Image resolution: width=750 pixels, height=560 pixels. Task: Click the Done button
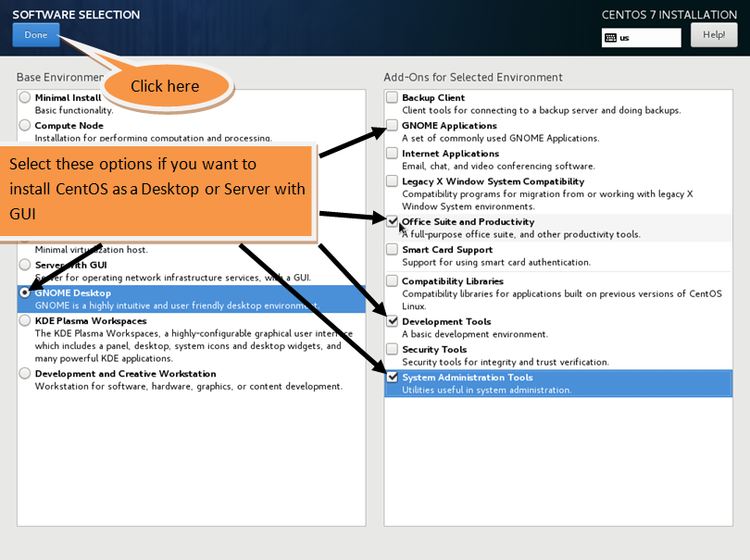tap(36, 35)
